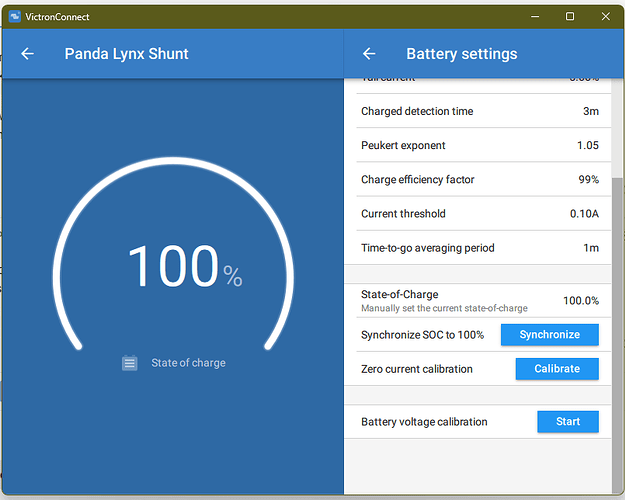Edit the Peukert exponent value
Image resolution: width=625 pixels, height=500 pixels.
(480, 145)
